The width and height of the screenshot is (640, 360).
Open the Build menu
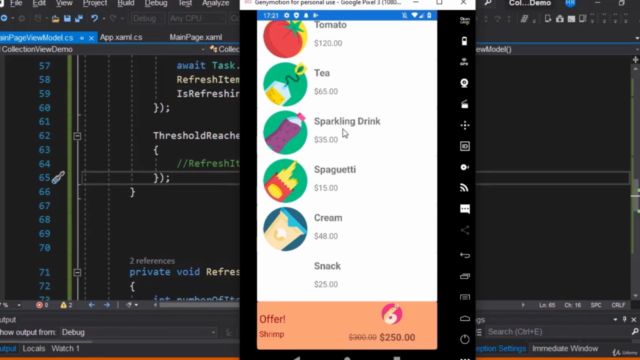(126, 3)
